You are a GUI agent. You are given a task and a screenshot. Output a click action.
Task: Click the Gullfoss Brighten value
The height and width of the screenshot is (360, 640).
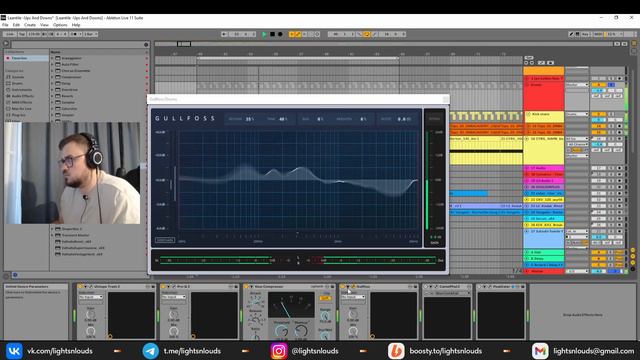click(363, 119)
